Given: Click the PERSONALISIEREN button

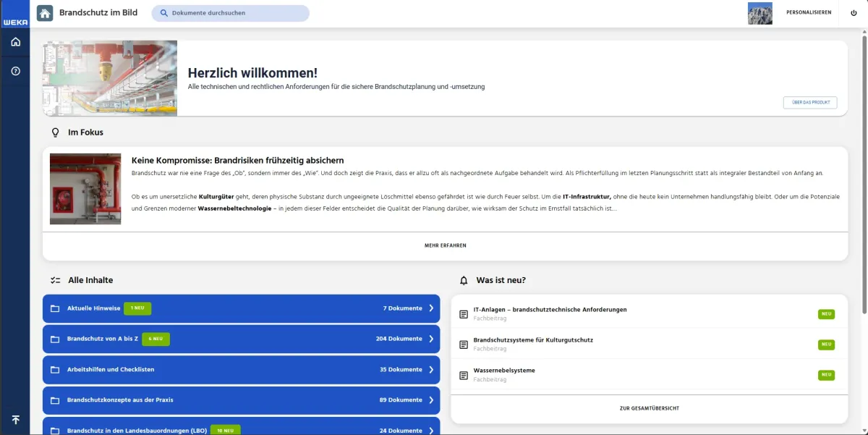Looking at the screenshot, I should [x=809, y=12].
